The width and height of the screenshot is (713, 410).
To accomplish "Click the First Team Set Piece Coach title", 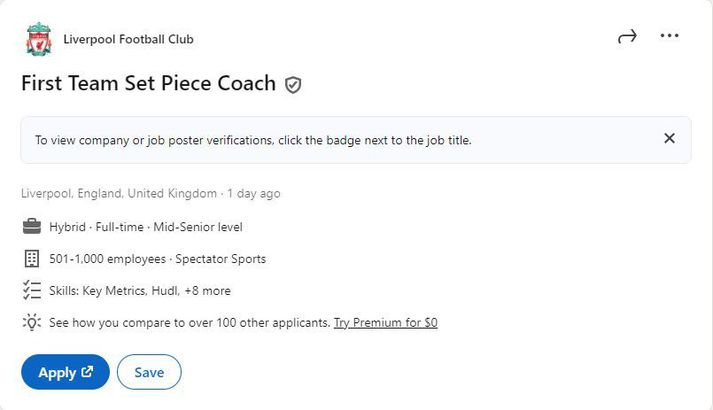I will click(x=148, y=84).
